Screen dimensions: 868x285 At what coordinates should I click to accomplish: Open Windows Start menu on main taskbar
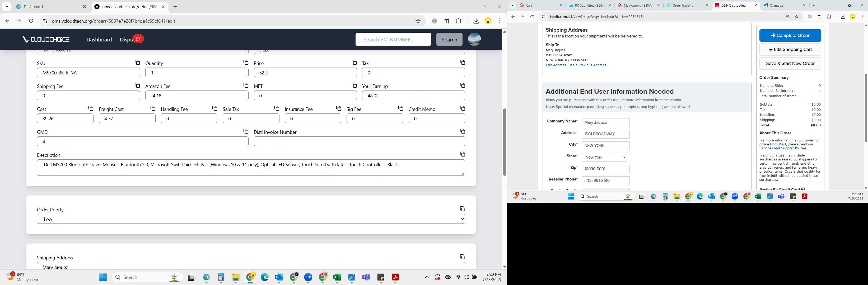[103, 277]
